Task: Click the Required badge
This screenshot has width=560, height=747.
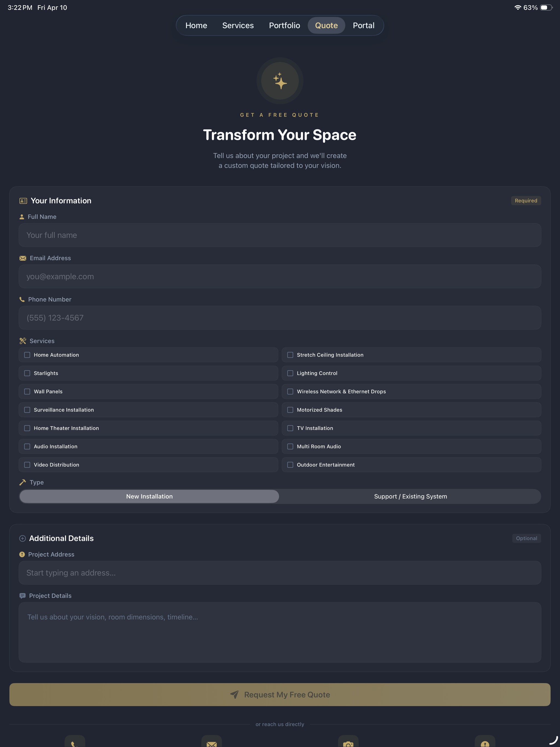Action: point(526,201)
